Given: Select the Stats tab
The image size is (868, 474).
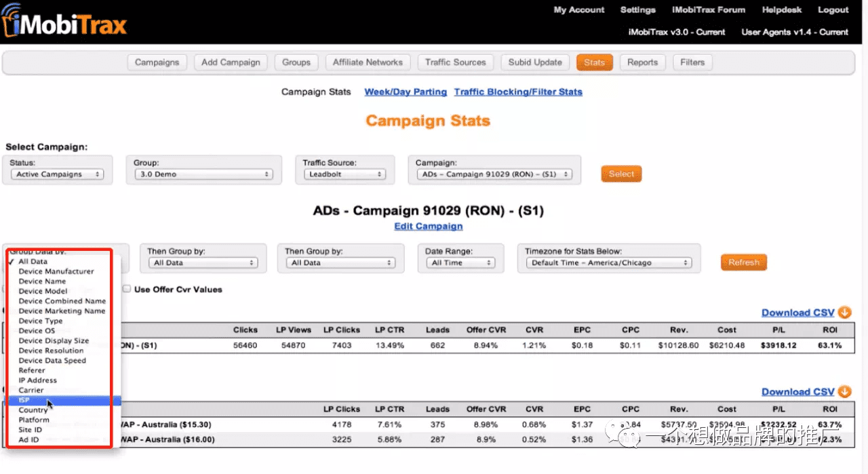Looking at the screenshot, I should (595, 62).
